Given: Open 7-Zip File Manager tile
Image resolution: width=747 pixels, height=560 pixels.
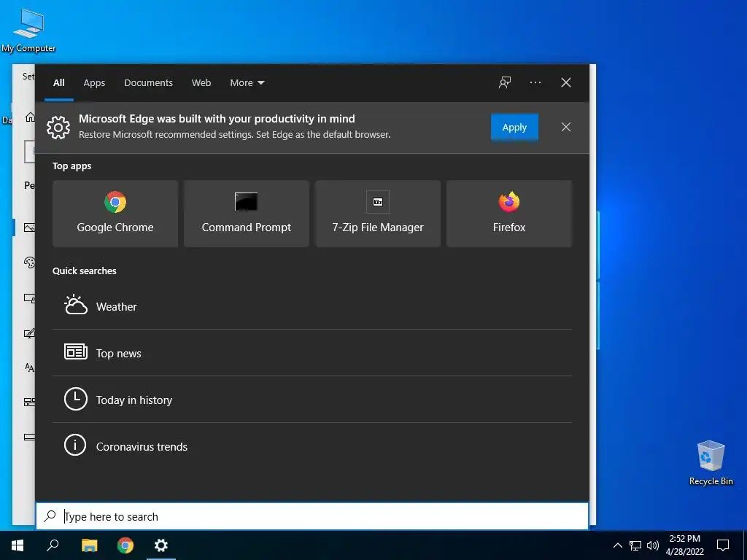Looking at the screenshot, I should 378,214.
